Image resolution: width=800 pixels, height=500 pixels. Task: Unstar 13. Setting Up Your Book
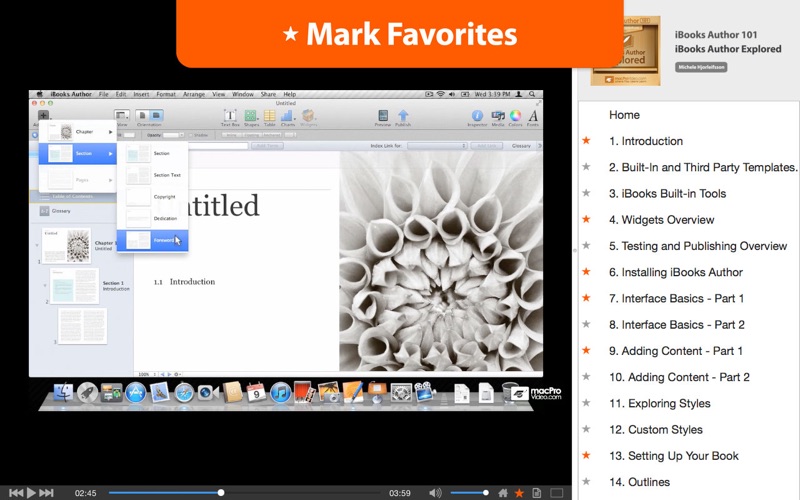(587, 455)
